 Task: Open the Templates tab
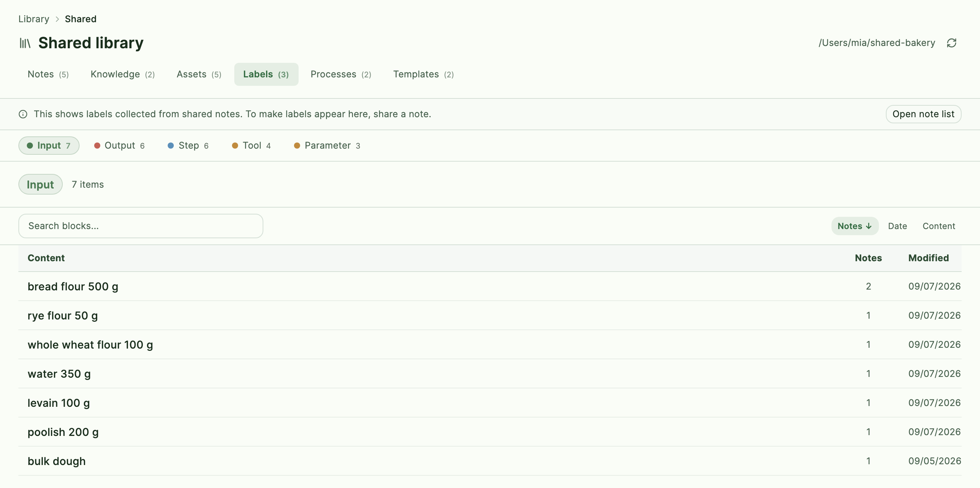pyautogui.click(x=423, y=74)
